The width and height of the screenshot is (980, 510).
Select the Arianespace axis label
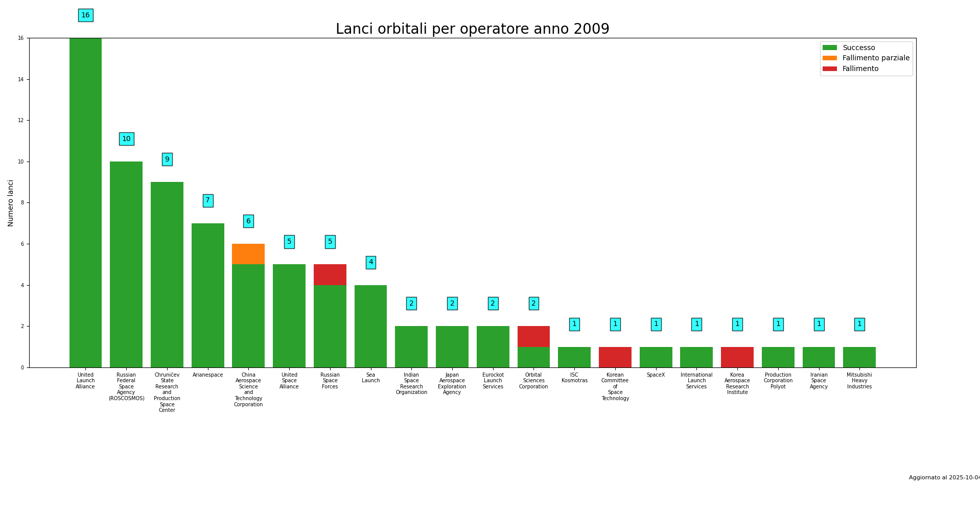click(207, 375)
